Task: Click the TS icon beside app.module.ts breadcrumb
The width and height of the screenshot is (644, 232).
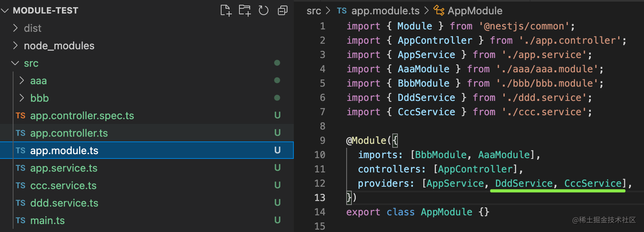Action: click(x=342, y=11)
